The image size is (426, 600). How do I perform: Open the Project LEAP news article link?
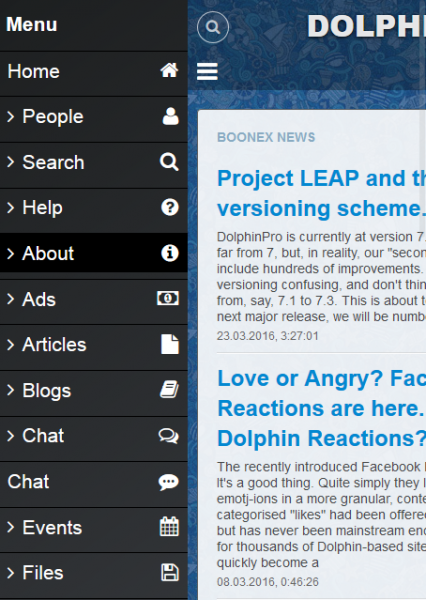(322, 193)
